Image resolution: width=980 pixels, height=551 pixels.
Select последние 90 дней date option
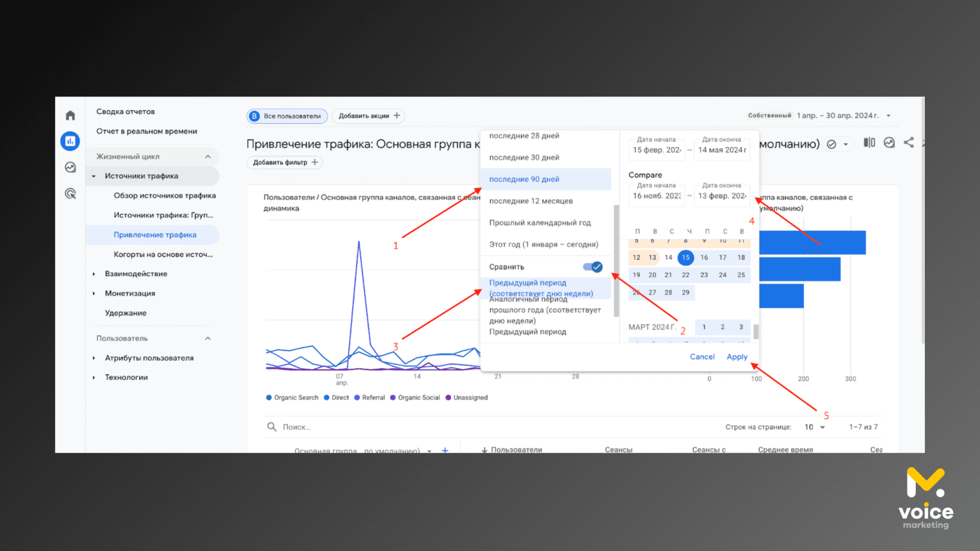pyautogui.click(x=524, y=179)
